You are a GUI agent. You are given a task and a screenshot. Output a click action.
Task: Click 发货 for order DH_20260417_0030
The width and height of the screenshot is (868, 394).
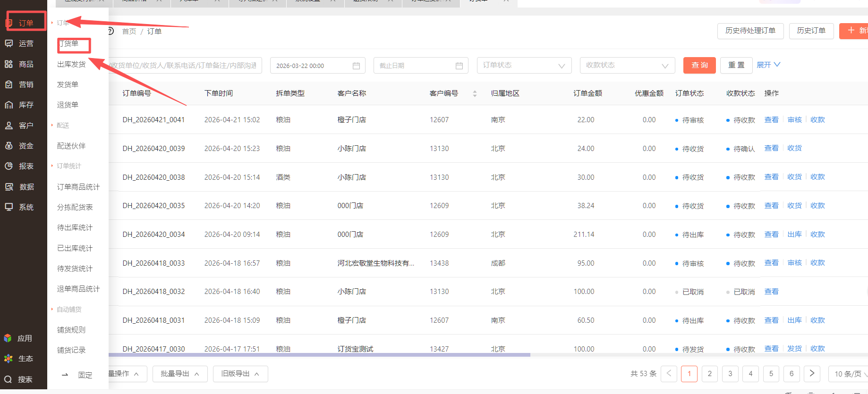795,349
